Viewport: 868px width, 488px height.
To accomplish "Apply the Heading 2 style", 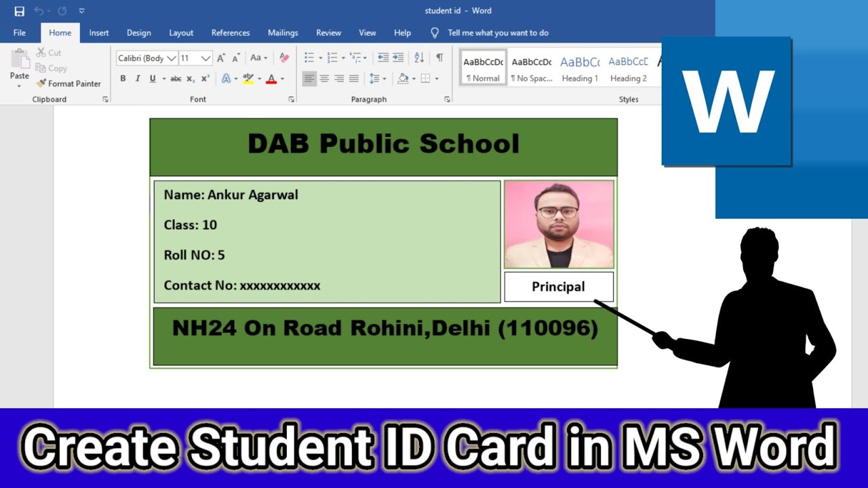I will (628, 68).
